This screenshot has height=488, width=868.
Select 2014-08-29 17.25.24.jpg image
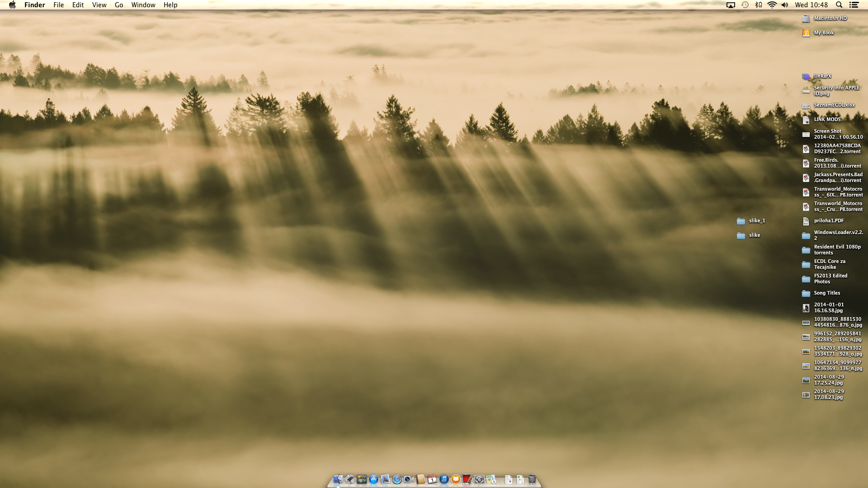click(x=823, y=380)
